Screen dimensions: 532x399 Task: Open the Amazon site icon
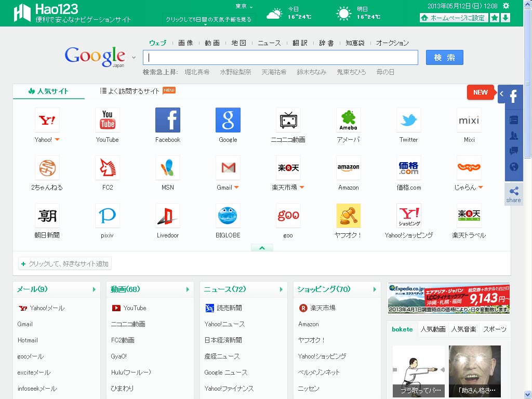[x=349, y=168]
